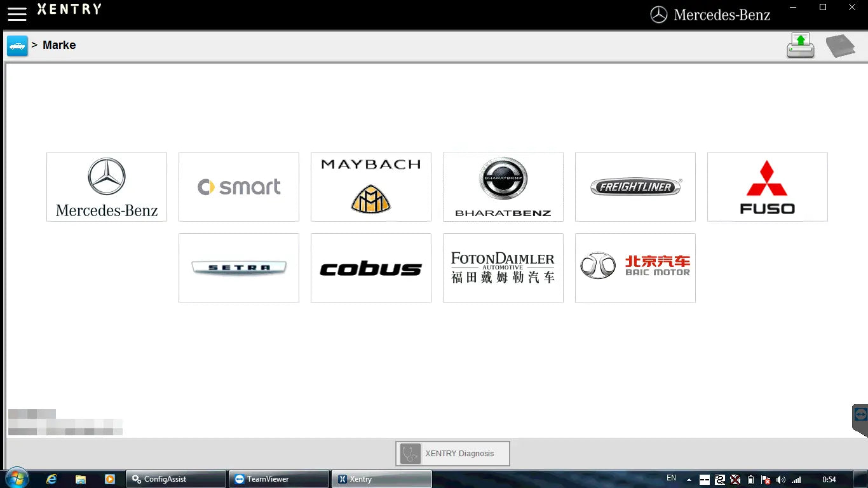The height and width of the screenshot is (488, 868).
Task: Select the Mercedes-Benz brand
Action: coord(106,186)
